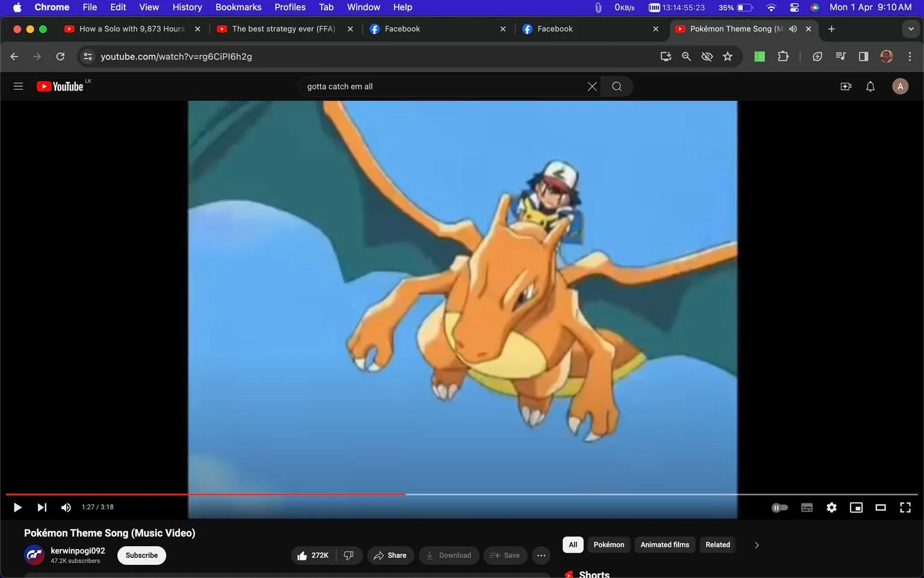Show more filter chips with arrow
The image size is (924, 578).
tap(757, 545)
